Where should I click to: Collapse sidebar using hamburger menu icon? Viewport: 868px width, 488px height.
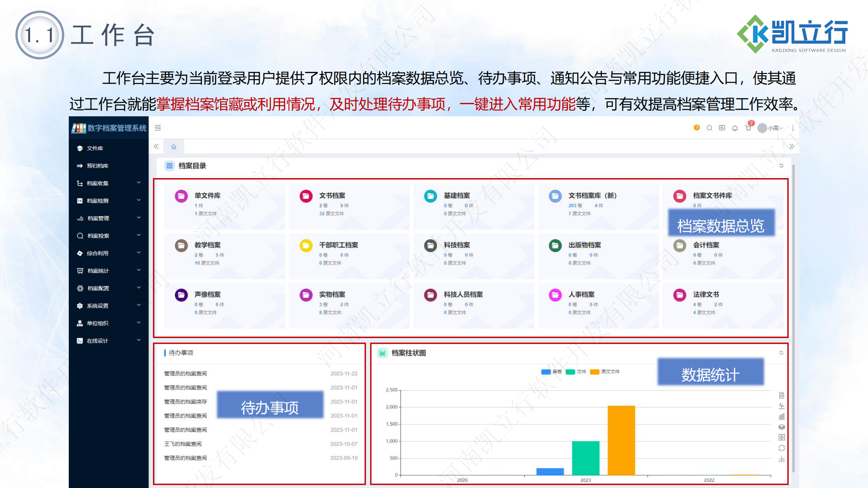tap(158, 128)
